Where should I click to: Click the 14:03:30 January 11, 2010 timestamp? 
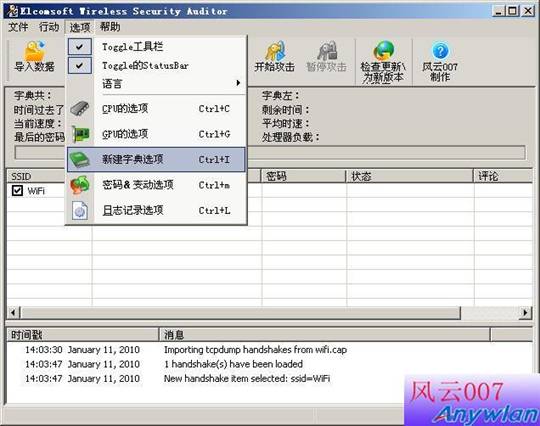[x=82, y=350]
